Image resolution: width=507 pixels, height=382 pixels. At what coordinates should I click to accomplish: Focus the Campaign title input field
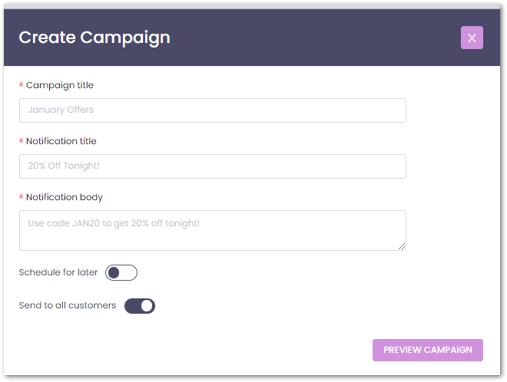[212, 110]
